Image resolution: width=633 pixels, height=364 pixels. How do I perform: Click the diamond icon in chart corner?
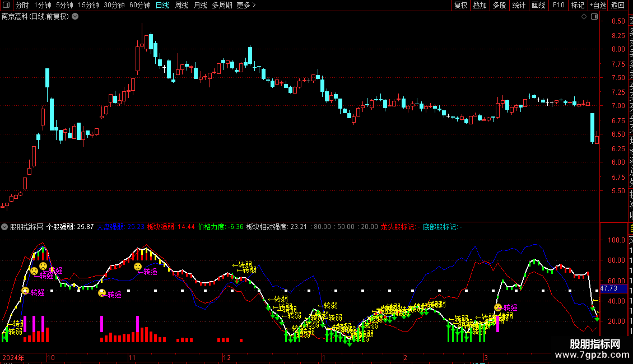point(584,17)
